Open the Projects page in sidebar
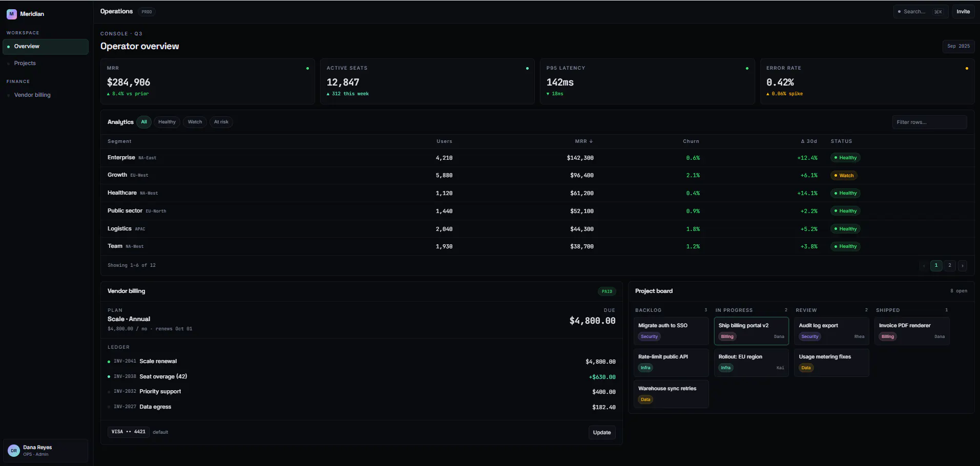The width and height of the screenshot is (980, 466). 46,63
